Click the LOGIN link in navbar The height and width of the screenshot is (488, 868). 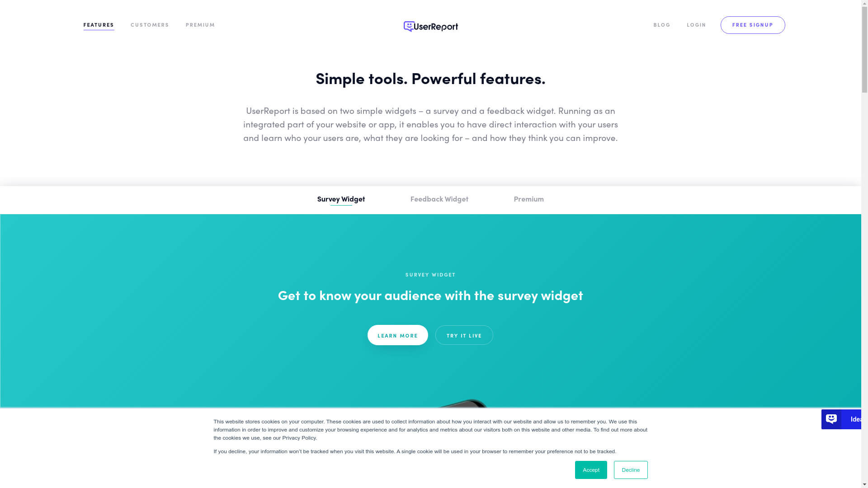696,24
